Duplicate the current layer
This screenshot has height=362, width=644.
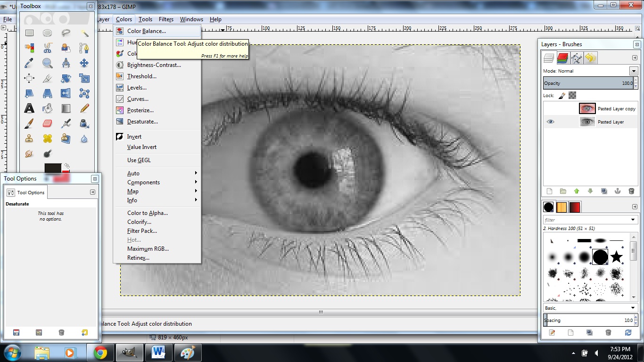(x=604, y=191)
